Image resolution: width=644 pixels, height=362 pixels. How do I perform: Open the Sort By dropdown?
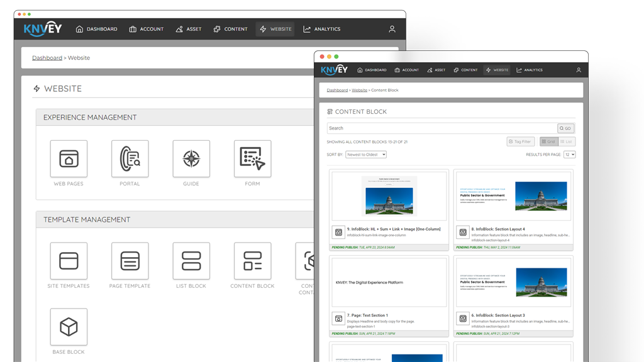point(366,154)
